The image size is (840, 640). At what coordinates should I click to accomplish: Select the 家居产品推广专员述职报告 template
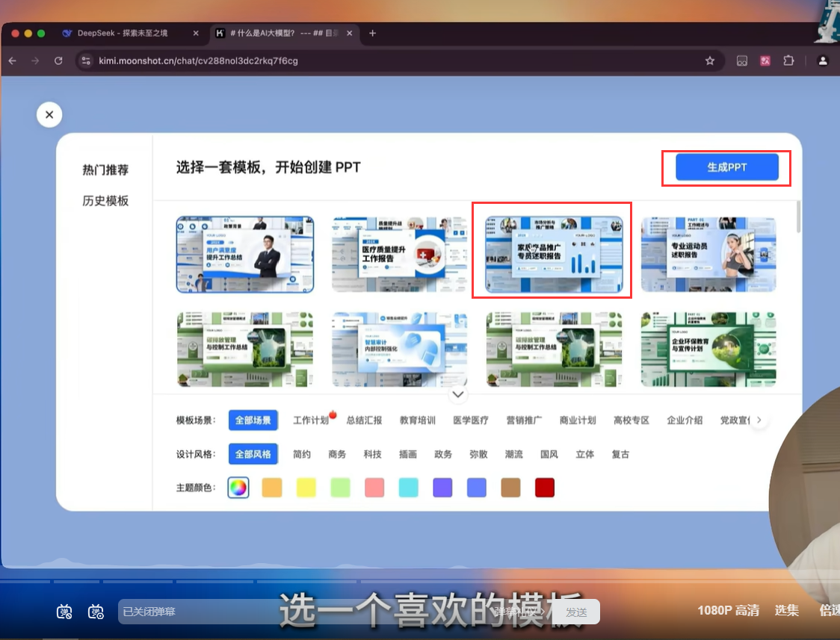(x=554, y=254)
